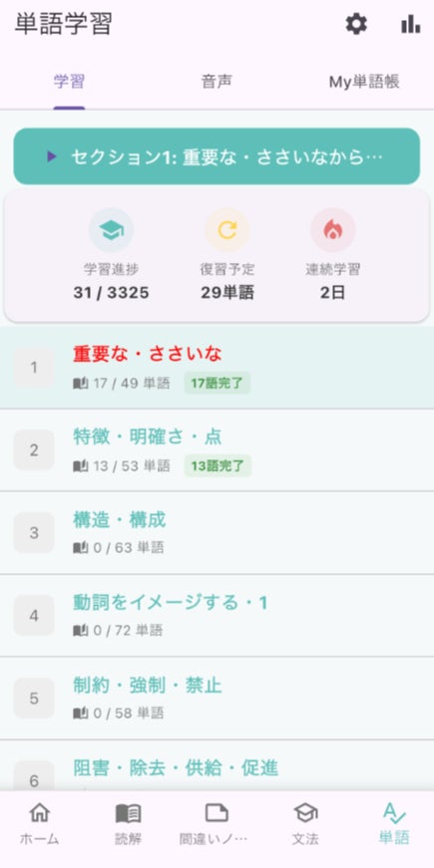The image size is (434, 868).
Task: Tap the 13語完了 badge
Action: (217, 466)
